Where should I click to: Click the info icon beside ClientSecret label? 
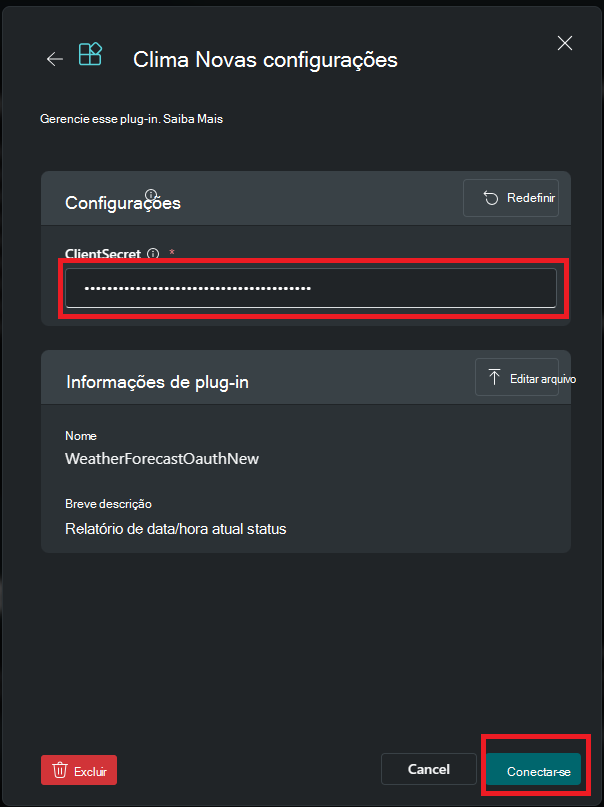pyautogui.click(x=151, y=254)
